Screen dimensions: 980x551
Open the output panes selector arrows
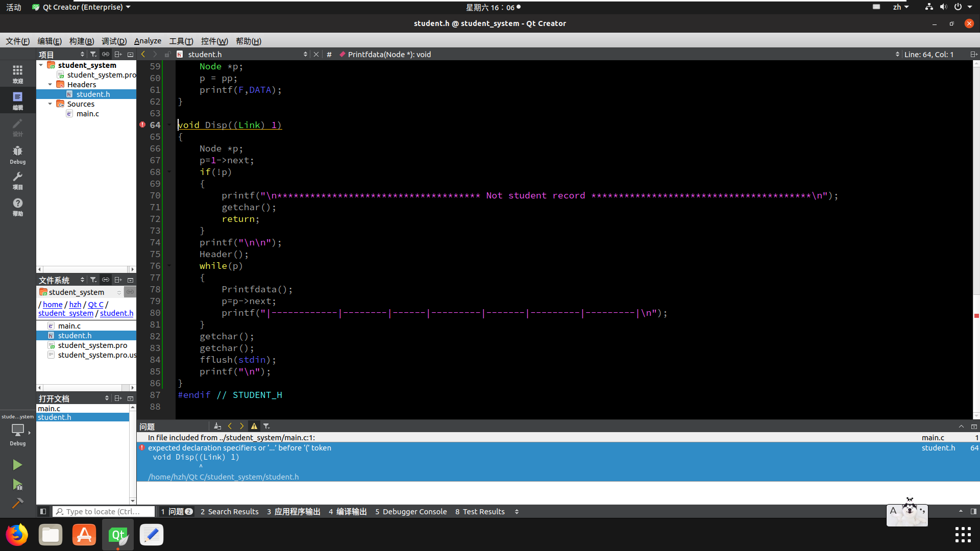click(x=517, y=511)
